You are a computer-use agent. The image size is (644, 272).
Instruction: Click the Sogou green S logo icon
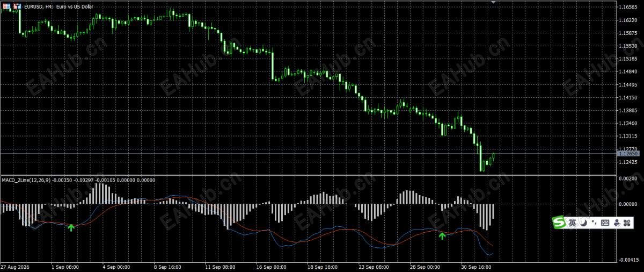(560, 222)
